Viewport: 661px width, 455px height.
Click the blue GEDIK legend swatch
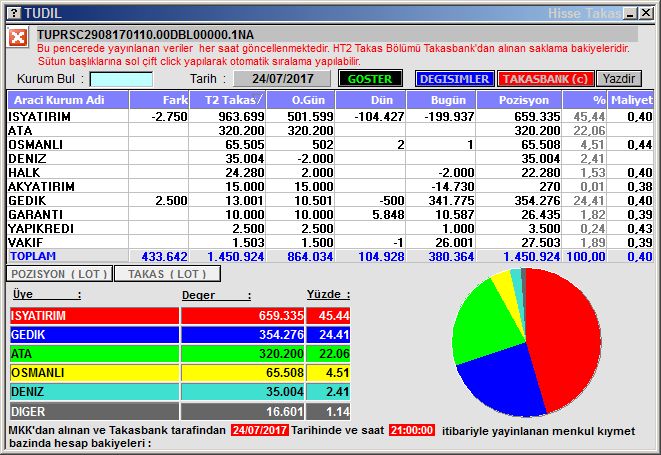coord(94,335)
